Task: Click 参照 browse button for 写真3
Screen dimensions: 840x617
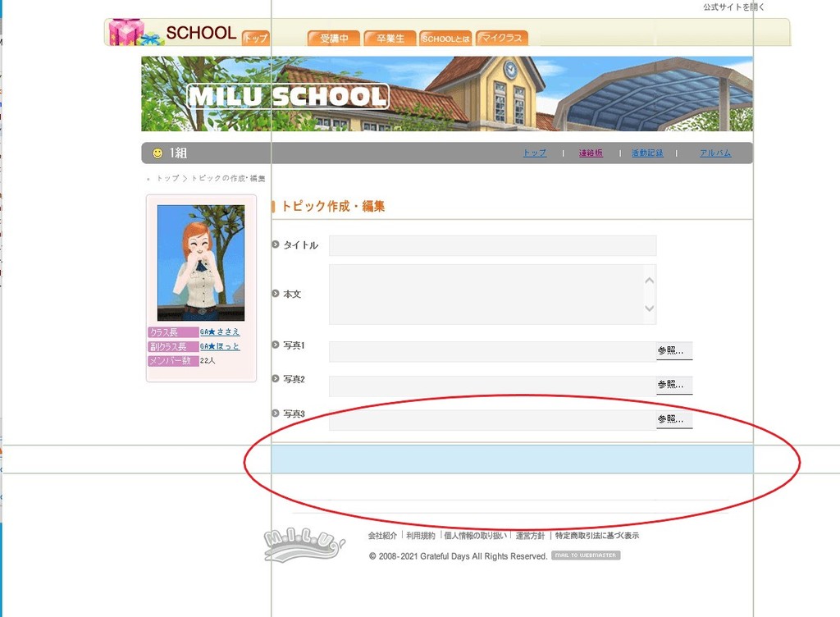Action: pos(674,419)
